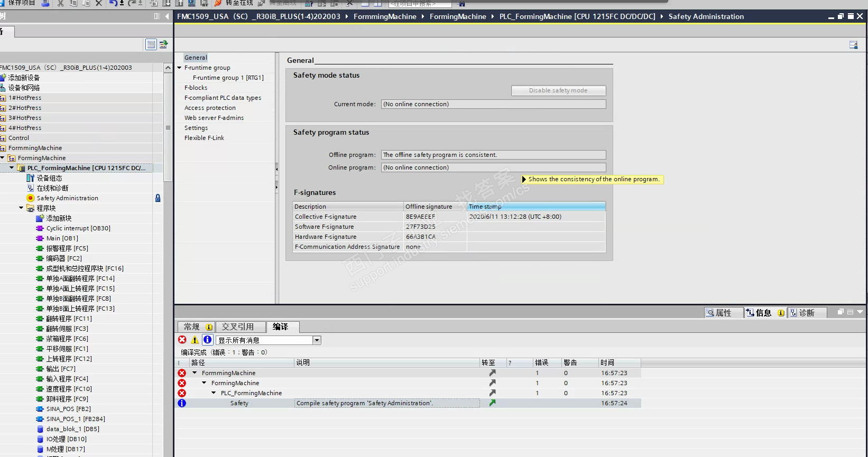868x457 pixels.
Task: Click the undo arrow in the toolbar
Action: pyautogui.click(x=113, y=3)
